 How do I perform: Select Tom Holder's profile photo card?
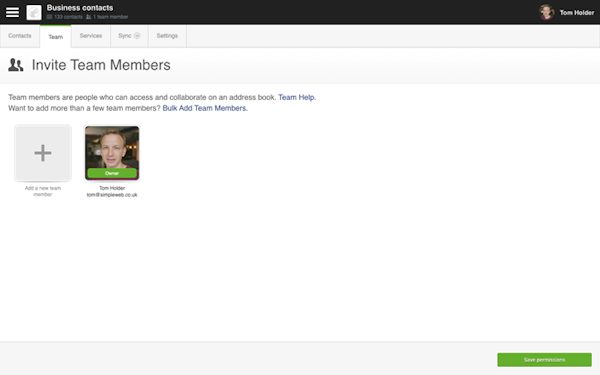coord(112,153)
